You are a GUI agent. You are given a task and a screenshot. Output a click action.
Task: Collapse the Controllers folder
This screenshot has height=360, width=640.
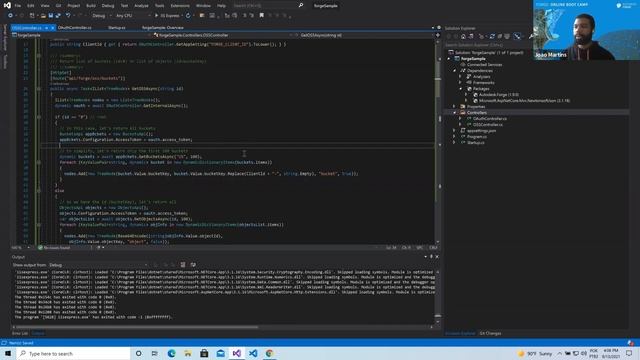pos(454,113)
